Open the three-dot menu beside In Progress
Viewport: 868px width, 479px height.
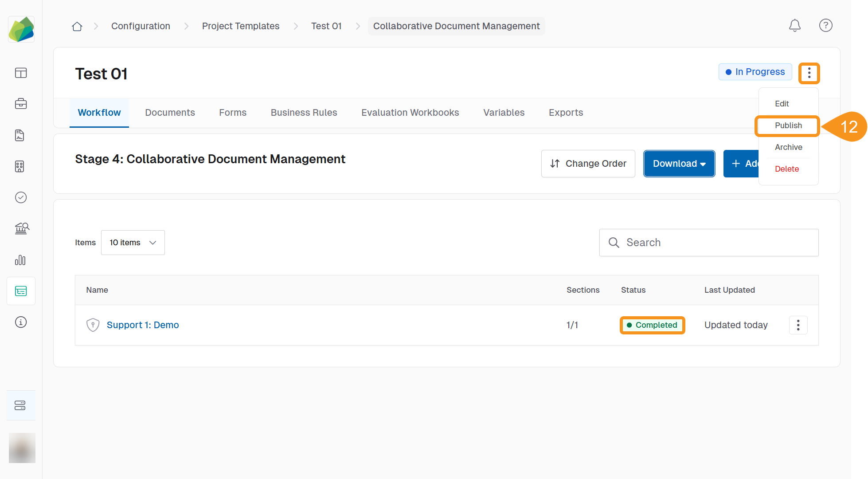tap(809, 73)
